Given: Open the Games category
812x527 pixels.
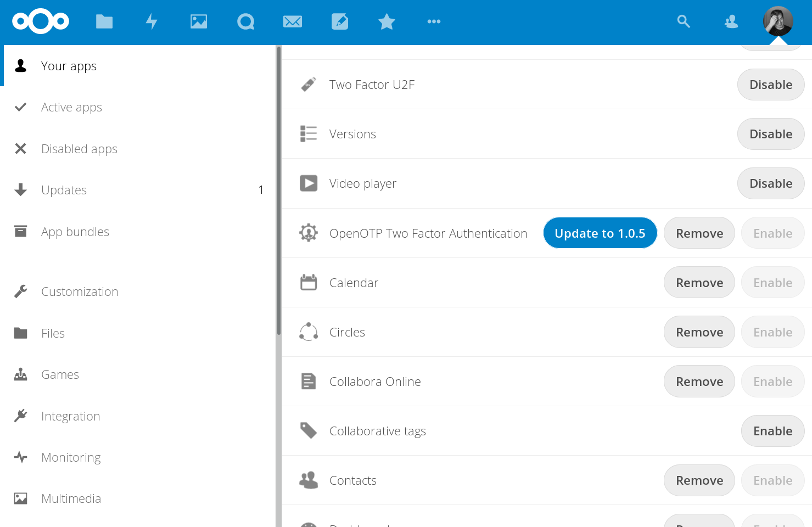Looking at the screenshot, I should (x=137, y=374).
